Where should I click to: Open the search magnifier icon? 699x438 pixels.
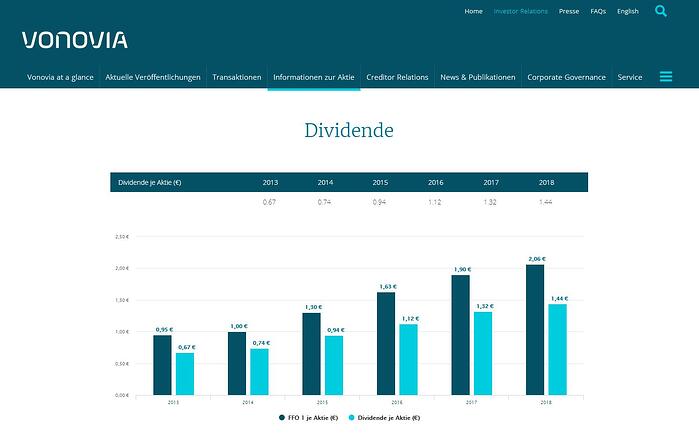[x=661, y=11]
